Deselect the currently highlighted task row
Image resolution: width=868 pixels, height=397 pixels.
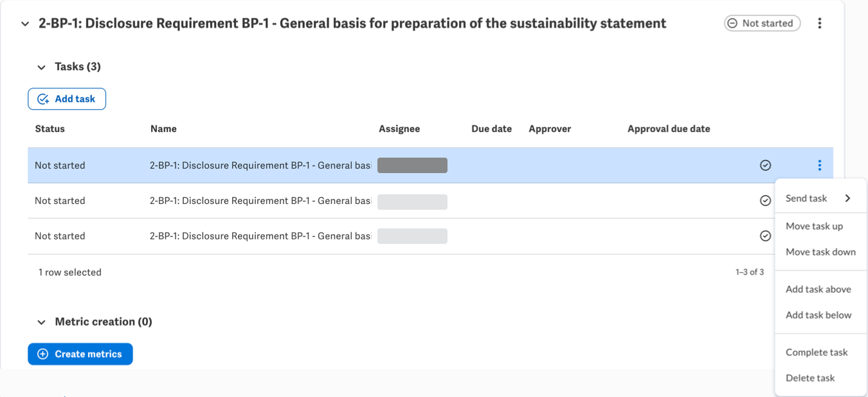tap(257, 165)
